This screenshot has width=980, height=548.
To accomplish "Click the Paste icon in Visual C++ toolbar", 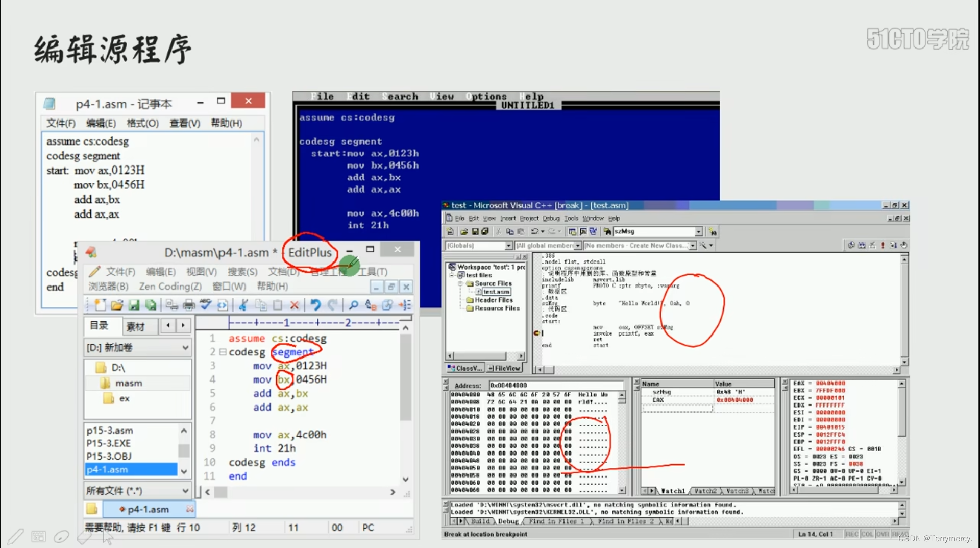I will [521, 231].
